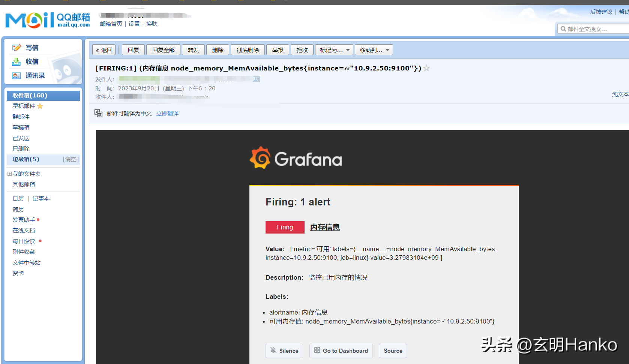
Task: Click the 拒收 reject button
Action: 302,50
